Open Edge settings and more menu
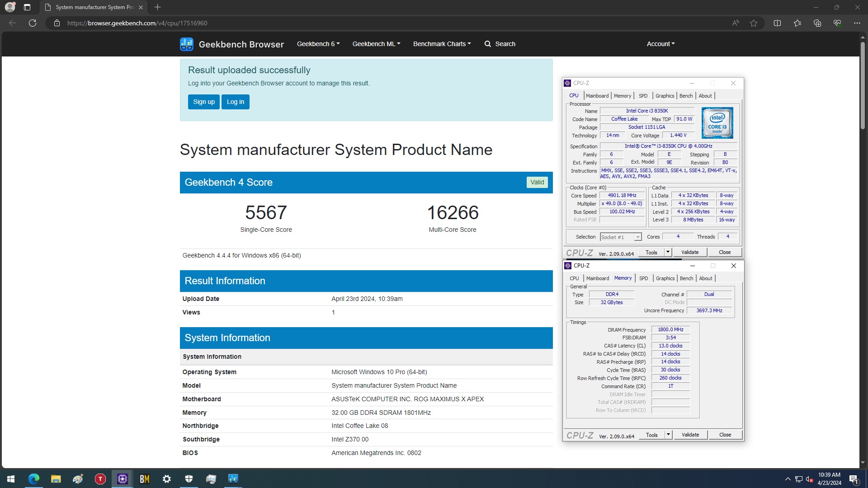 tap(857, 23)
